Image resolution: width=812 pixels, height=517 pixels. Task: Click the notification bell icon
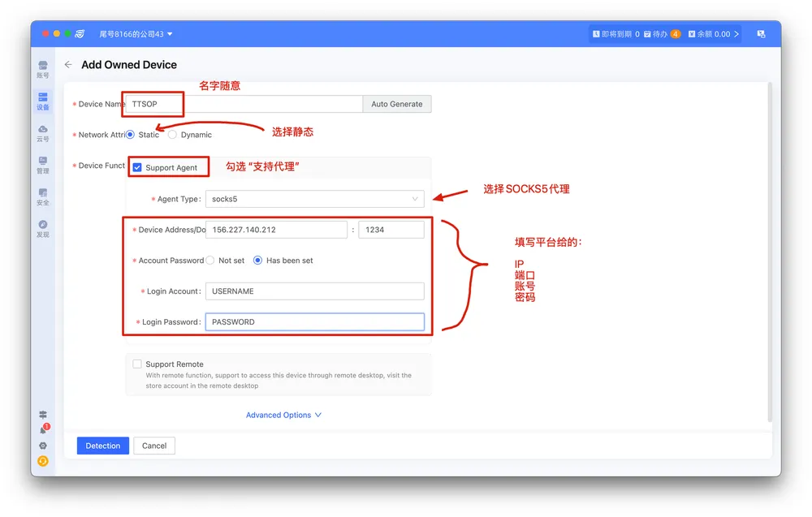coord(43,430)
